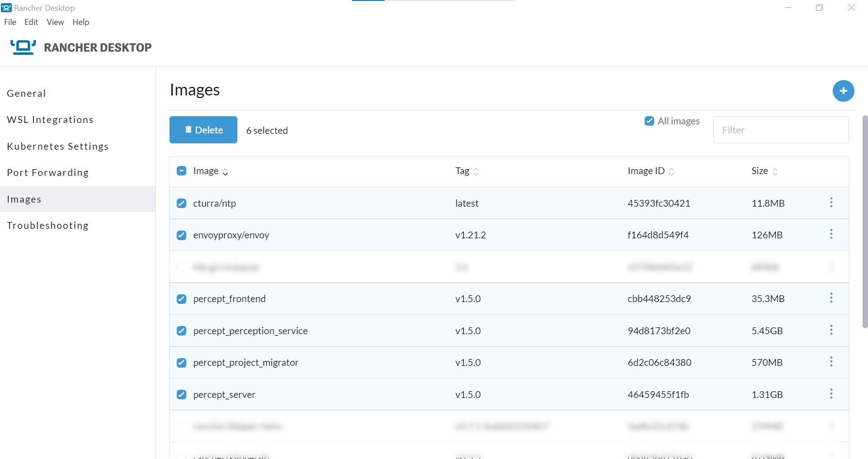Image resolution: width=868 pixels, height=459 pixels.
Task: Click the envoyproxy/envoy image name
Action: coord(231,235)
